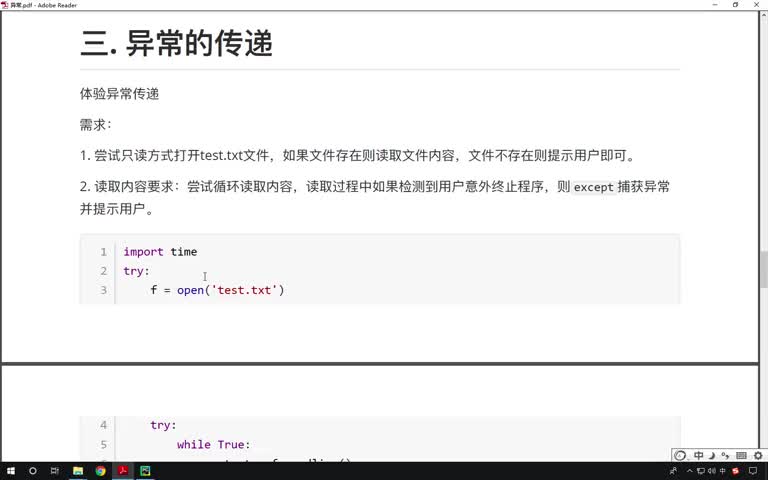Show hidden system tray icons

[690, 471]
